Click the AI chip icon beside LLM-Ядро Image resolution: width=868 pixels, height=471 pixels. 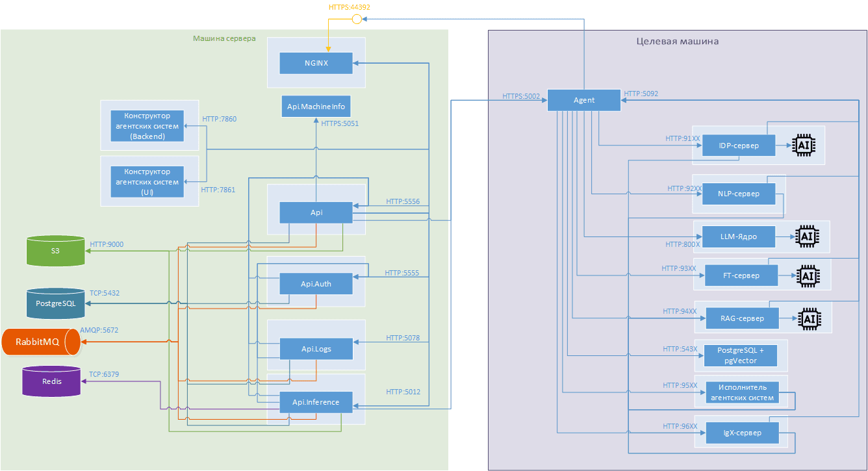click(x=806, y=237)
